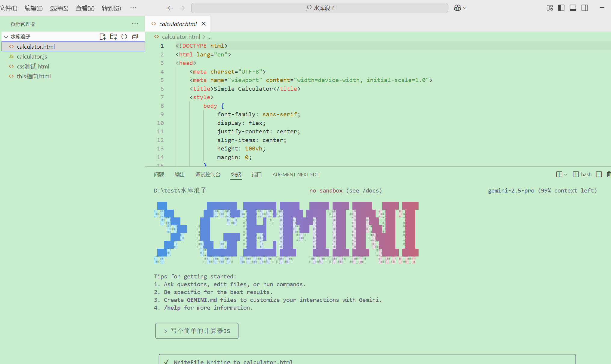Click the Copilot icon in title bar
Image resolution: width=611 pixels, height=364 pixels.
click(x=457, y=8)
